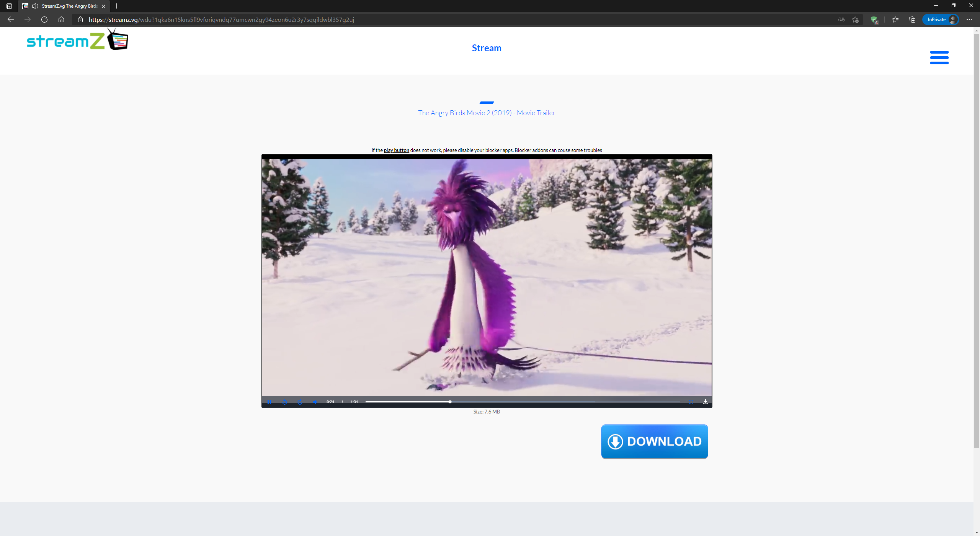Enter fullscreen mode on the player

click(691, 402)
